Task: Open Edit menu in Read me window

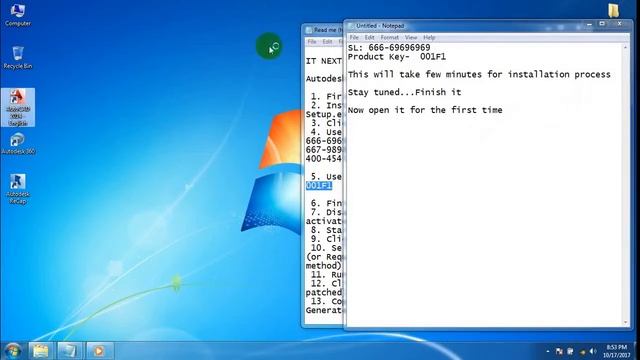Action: coord(327,42)
